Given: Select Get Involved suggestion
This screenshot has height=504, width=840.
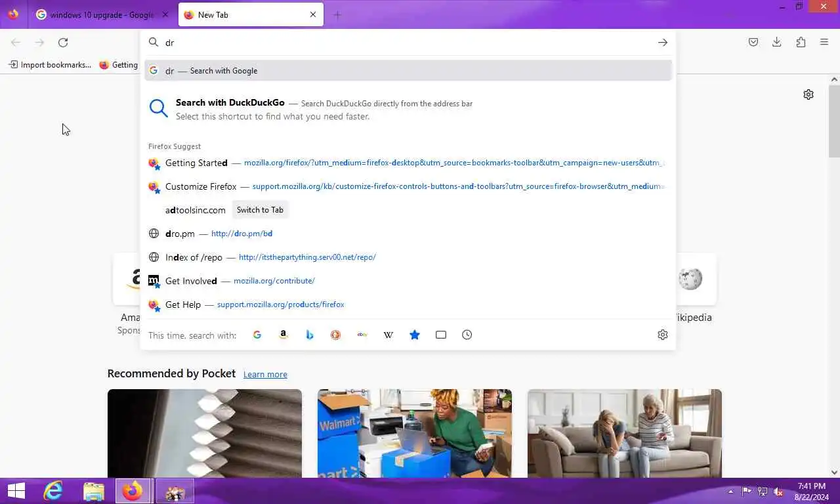Looking at the screenshot, I should (x=408, y=281).
